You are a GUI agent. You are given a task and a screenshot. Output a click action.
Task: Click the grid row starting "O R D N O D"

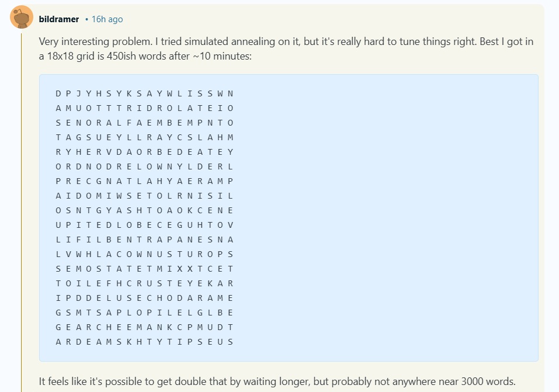(x=144, y=166)
